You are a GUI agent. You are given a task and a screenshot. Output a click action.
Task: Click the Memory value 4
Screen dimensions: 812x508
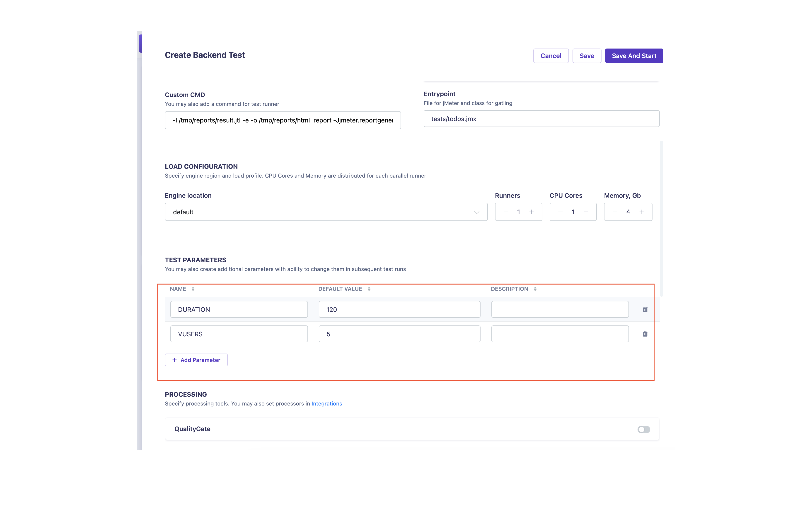628,212
